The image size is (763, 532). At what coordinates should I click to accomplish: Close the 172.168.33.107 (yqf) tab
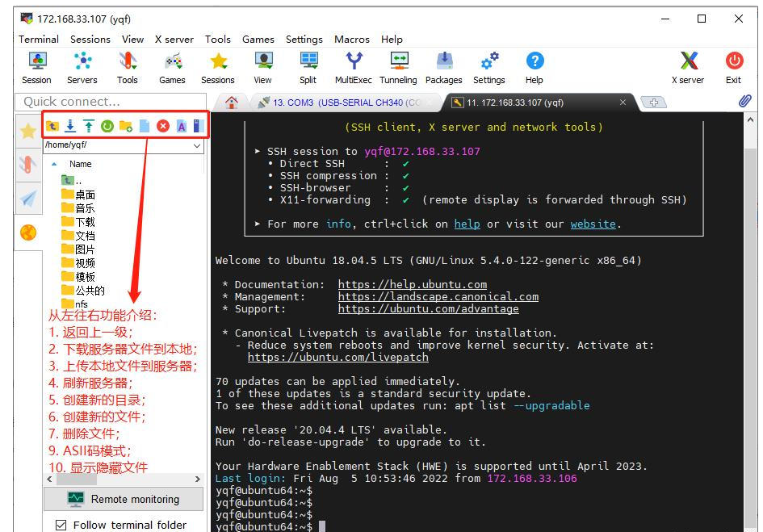click(623, 103)
